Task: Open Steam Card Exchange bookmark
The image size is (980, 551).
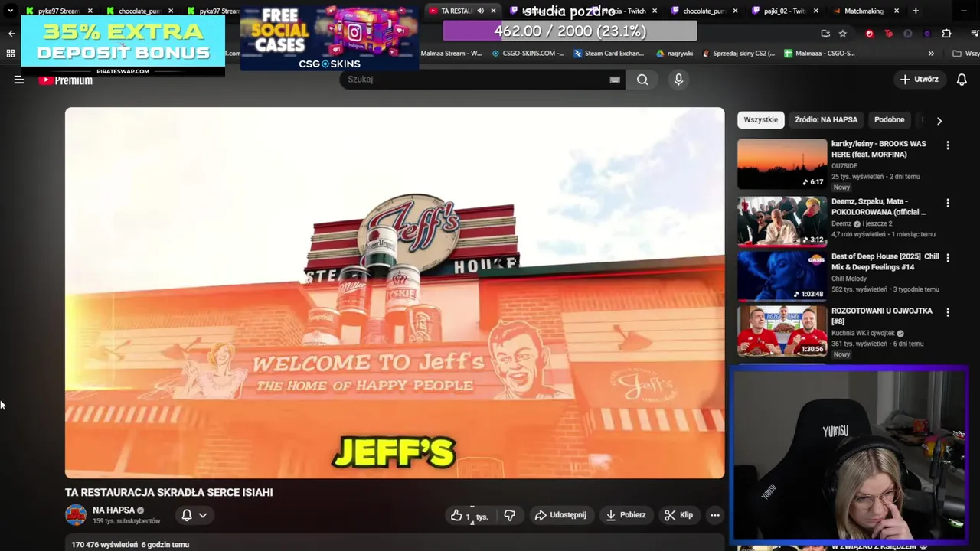Action: click(x=609, y=54)
